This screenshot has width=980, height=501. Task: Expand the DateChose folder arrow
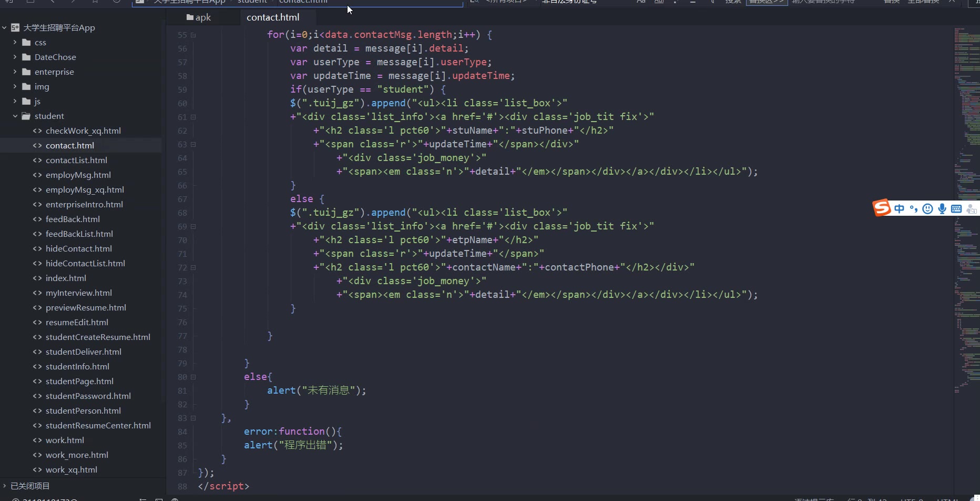(15, 57)
